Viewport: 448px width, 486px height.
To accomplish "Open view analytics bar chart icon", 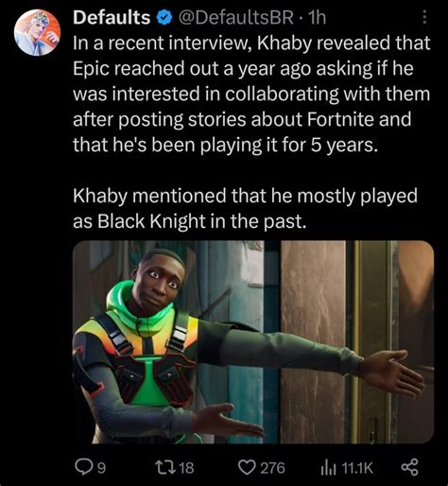I will click(x=328, y=468).
